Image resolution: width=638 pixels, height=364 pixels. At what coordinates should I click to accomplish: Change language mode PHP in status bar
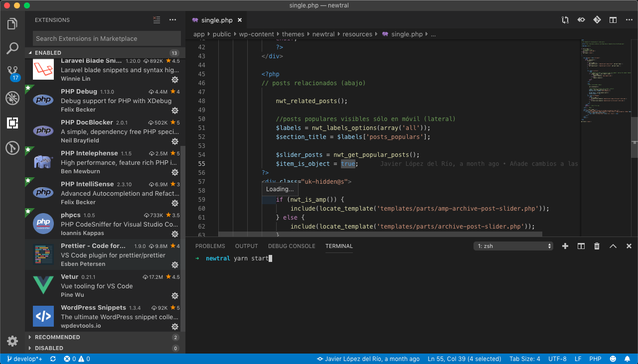click(x=595, y=359)
